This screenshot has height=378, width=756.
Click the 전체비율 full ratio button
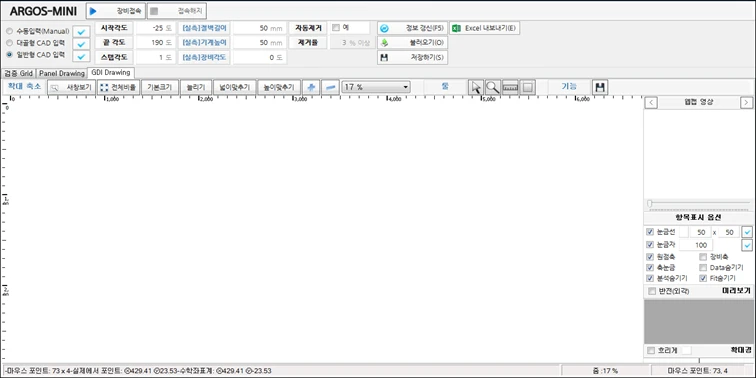pos(119,87)
